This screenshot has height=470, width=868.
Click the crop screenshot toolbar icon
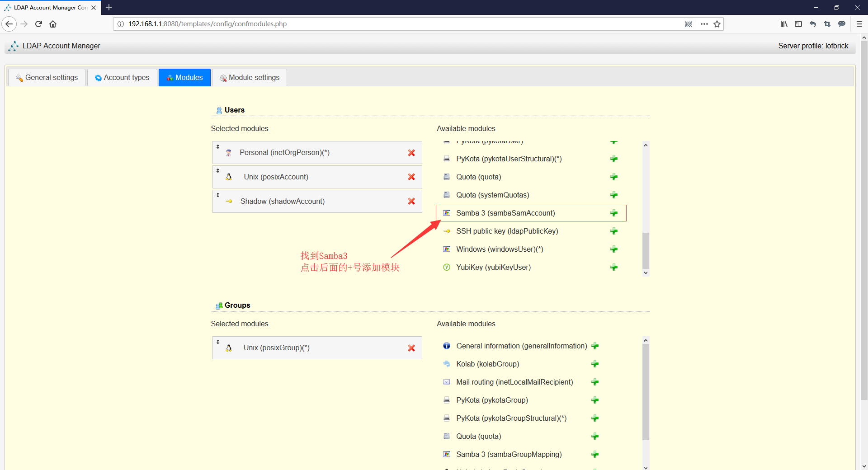(827, 24)
